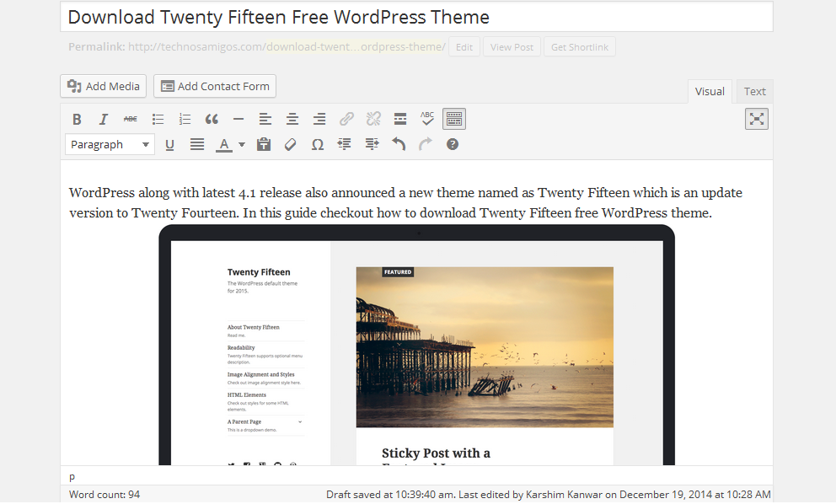
Task: Underline the selected text
Action: tap(169, 144)
